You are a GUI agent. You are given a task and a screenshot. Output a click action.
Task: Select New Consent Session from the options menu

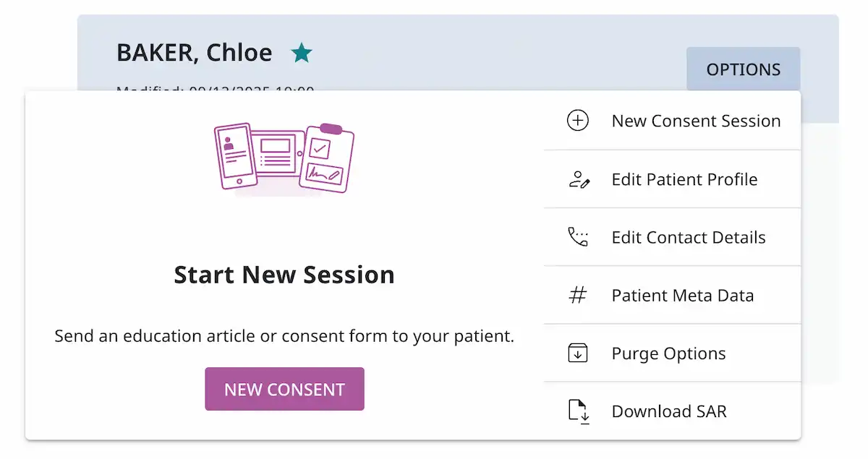(697, 121)
